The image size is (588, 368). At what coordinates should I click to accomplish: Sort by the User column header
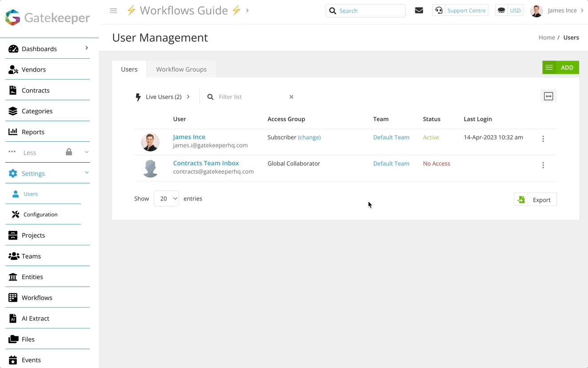[179, 119]
